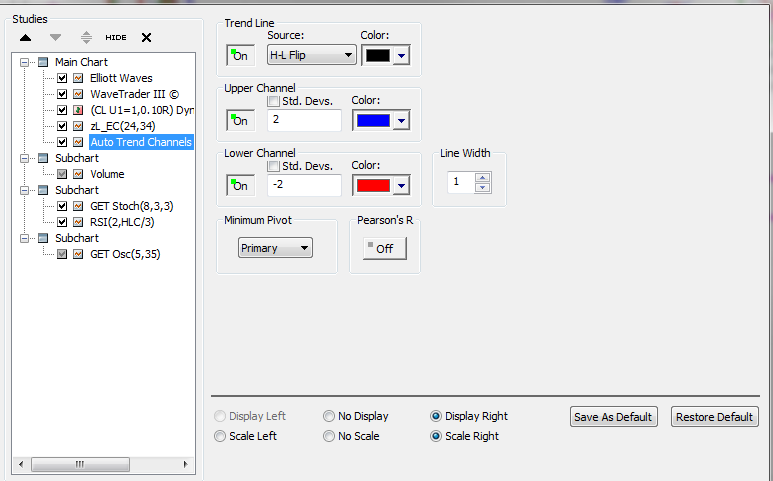Open the Lower Channel color dropdown arrow

point(402,185)
